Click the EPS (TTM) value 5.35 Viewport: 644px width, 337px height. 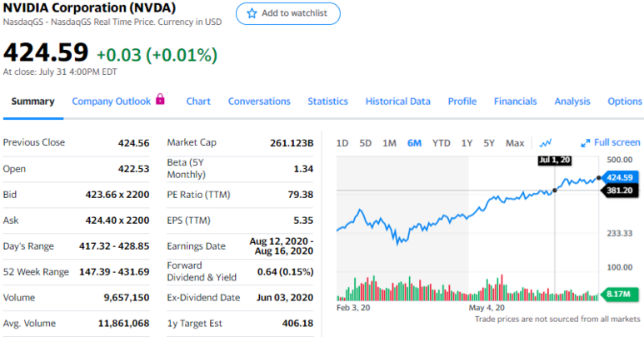pos(303,221)
